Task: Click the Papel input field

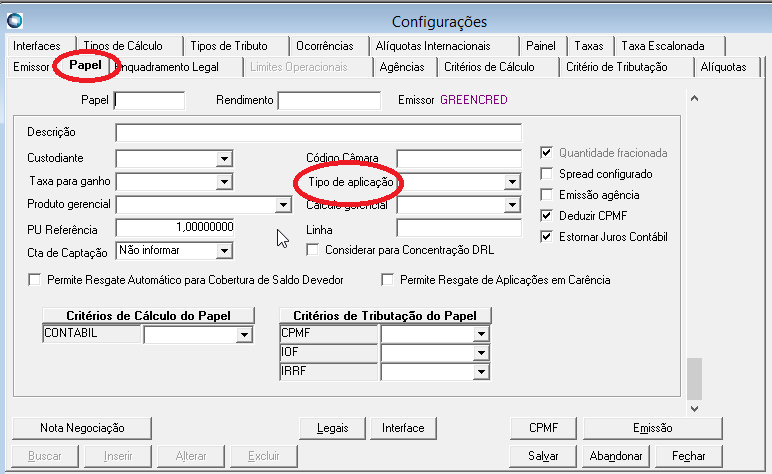Action: pos(150,100)
